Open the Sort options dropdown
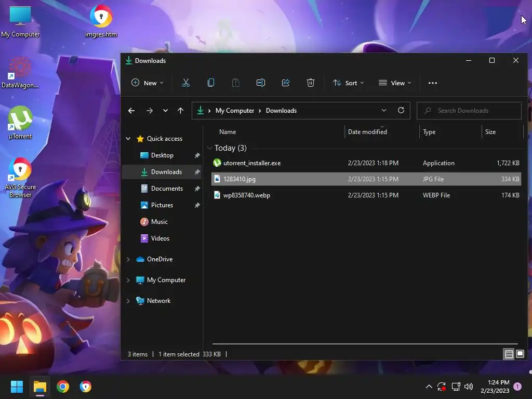The image size is (532, 399). 348,83
